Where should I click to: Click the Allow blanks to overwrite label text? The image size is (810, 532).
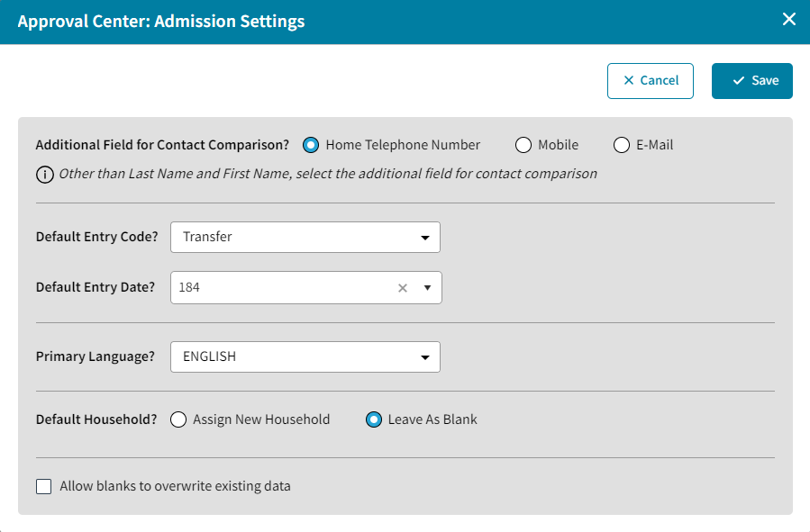click(175, 487)
